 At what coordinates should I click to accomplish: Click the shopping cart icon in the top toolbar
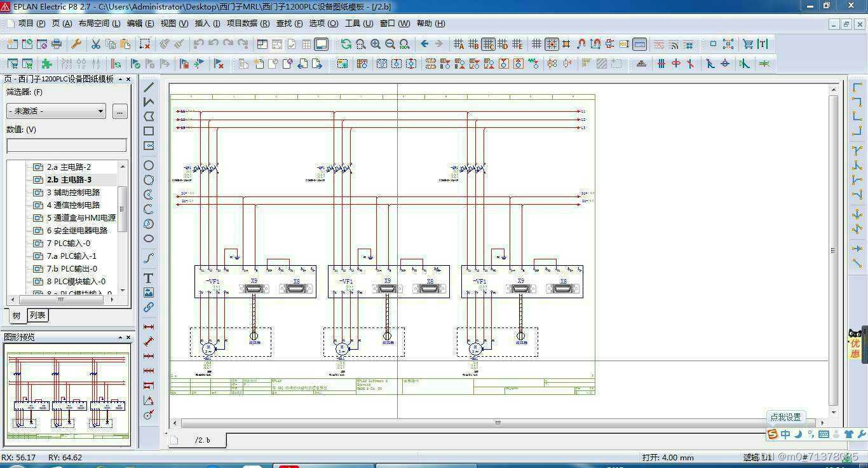(748, 44)
